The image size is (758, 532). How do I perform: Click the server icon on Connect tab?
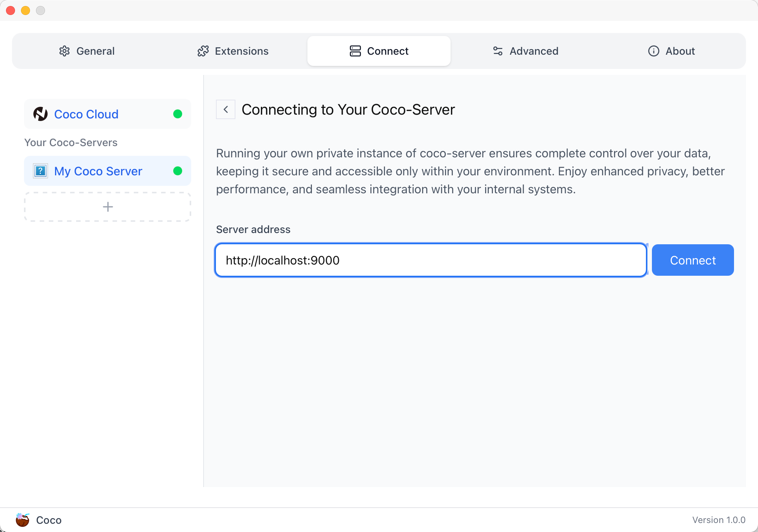tap(355, 51)
